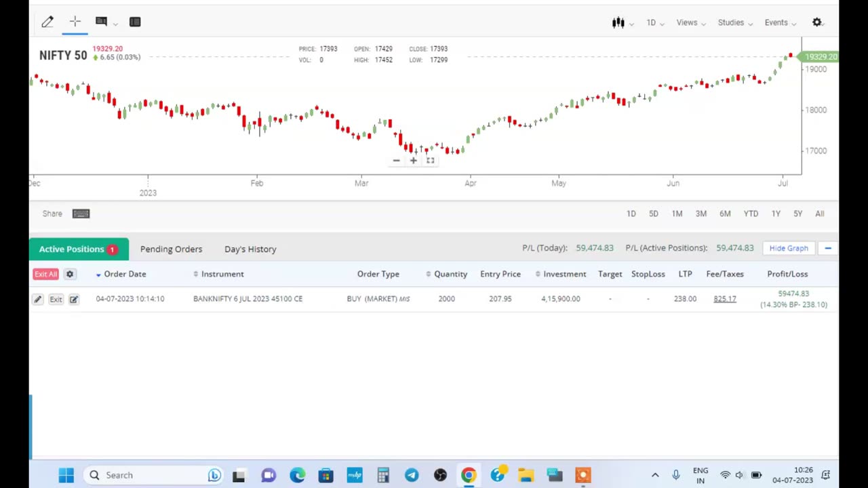Open the notifications bell in system tray
Image resolution: width=868 pixels, height=488 pixels.
pyautogui.click(x=826, y=475)
